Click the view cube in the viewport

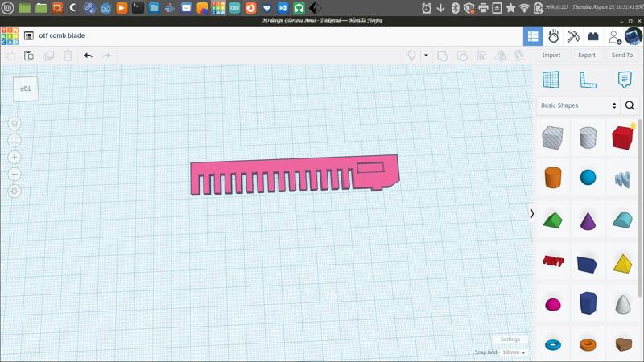click(x=26, y=88)
